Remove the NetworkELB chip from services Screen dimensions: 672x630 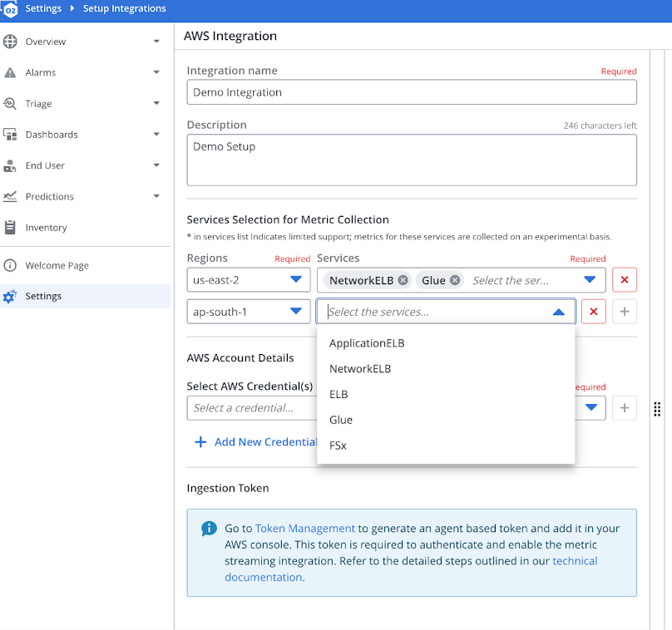(403, 280)
